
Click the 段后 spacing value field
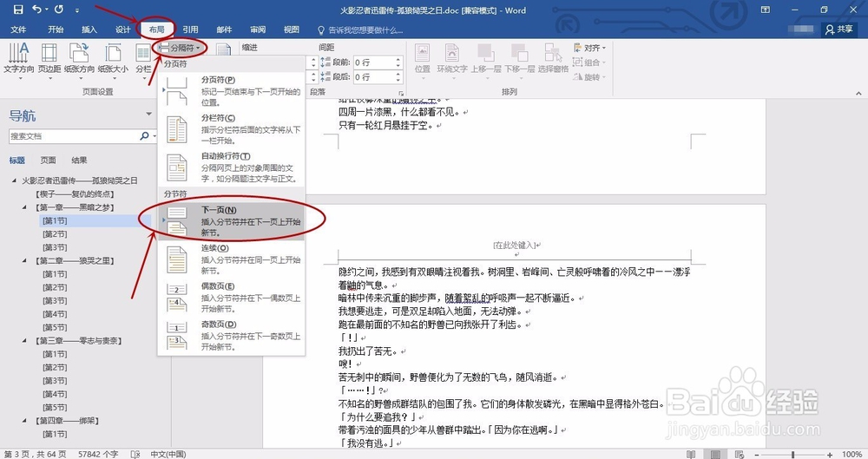[x=373, y=77]
